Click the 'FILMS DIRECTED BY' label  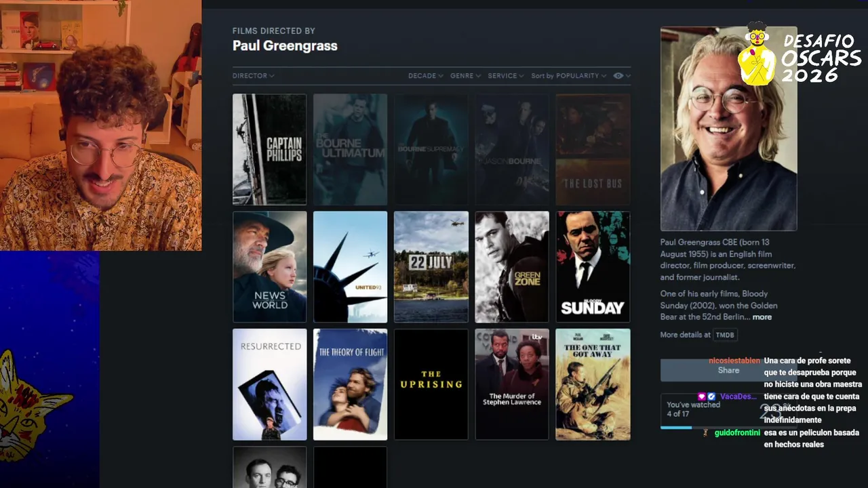(273, 31)
